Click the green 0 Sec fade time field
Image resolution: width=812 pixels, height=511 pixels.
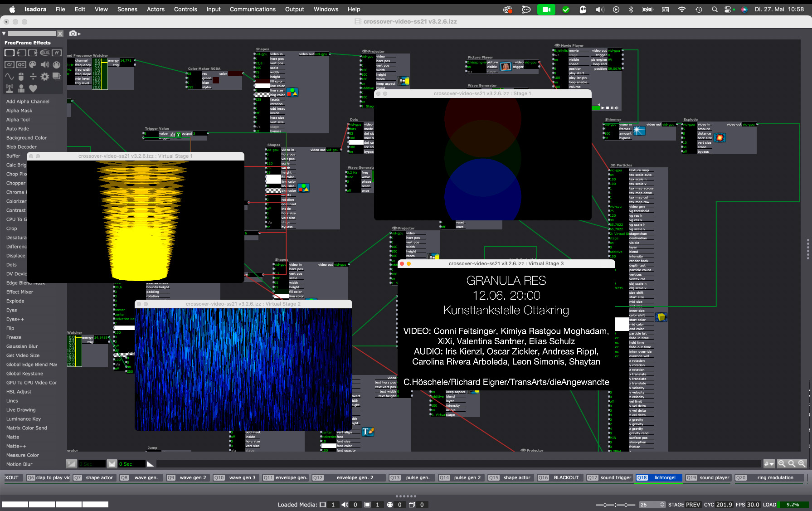click(132, 464)
